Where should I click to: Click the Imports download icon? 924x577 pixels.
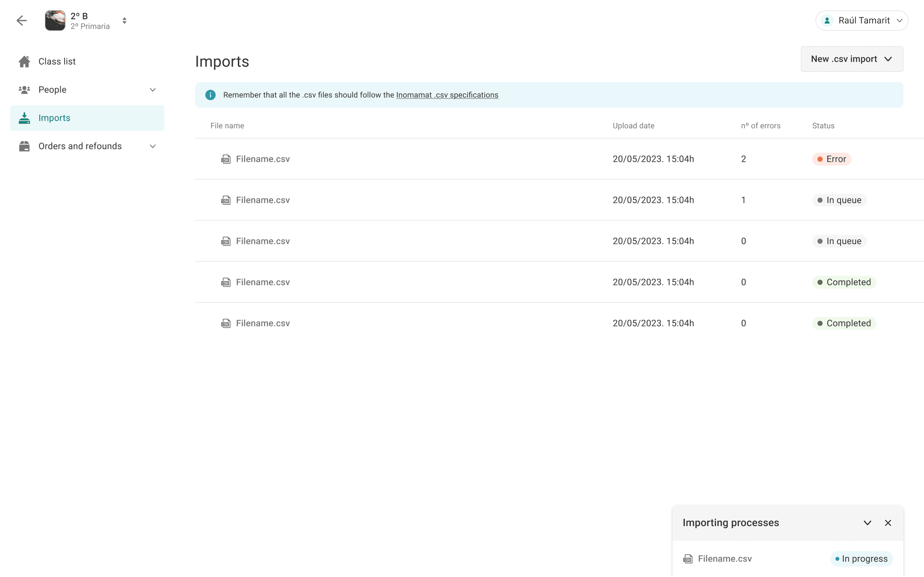pyautogui.click(x=24, y=118)
